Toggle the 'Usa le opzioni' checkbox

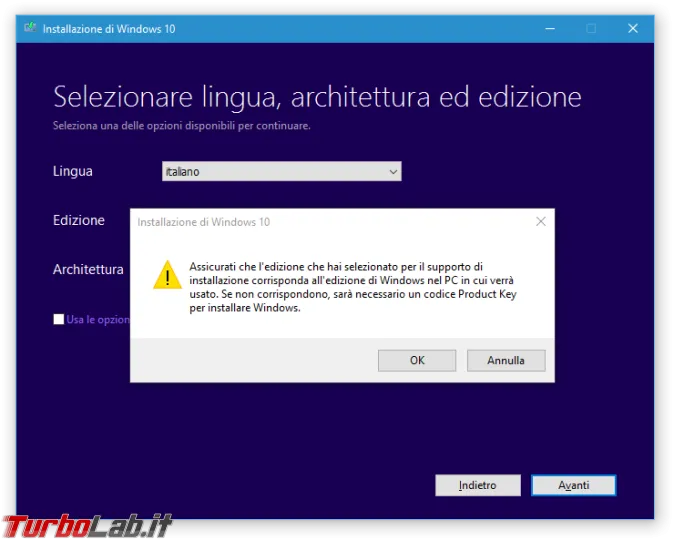click(x=59, y=319)
